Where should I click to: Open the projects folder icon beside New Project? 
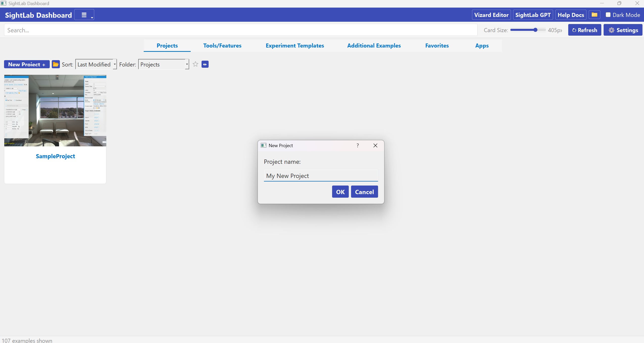[x=56, y=64]
